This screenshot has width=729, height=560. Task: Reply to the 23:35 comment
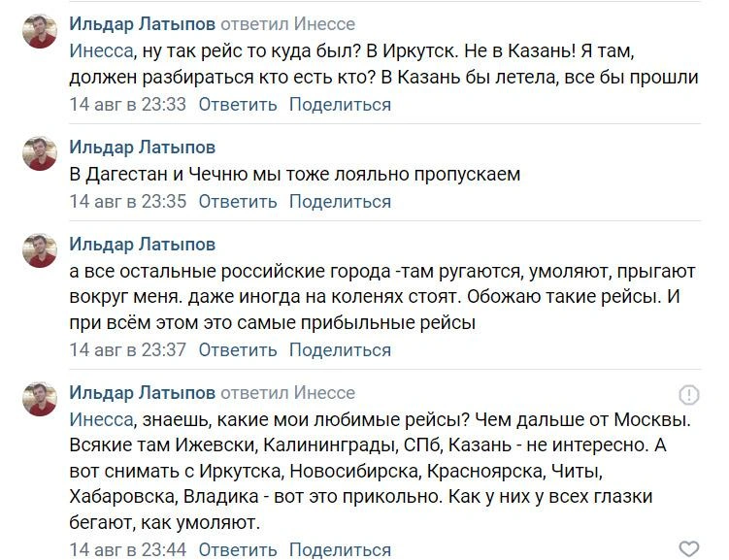coord(238,202)
